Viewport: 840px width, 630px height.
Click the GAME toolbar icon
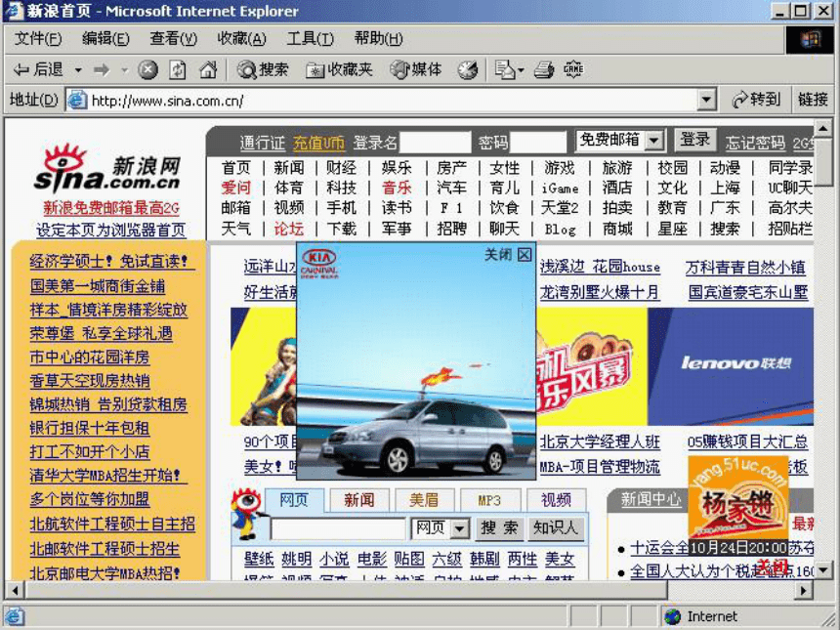[573, 69]
